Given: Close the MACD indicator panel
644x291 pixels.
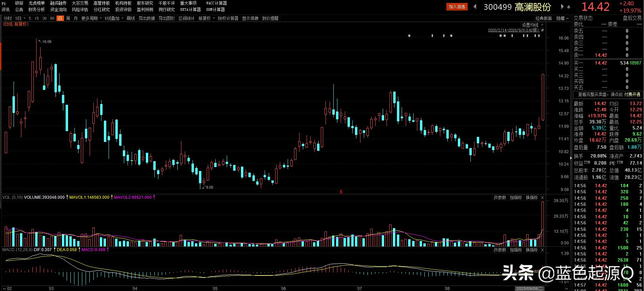Looking at the screenshot, I should pyautogui.click(x=542, y=250).
